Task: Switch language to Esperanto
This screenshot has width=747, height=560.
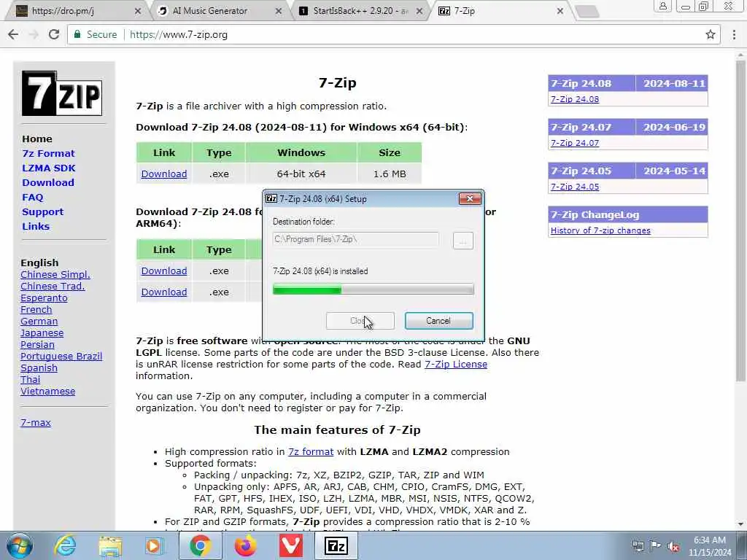Action: [x=44, y=298]
